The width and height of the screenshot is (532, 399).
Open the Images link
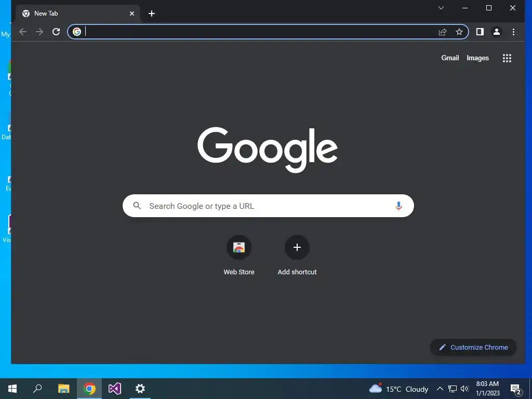coord(477,58)
